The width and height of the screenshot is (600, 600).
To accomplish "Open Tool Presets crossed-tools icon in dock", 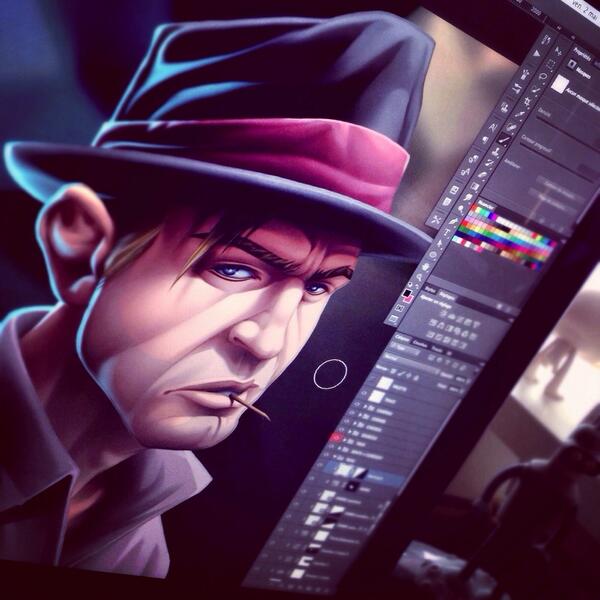I will [x=435, y=220].
